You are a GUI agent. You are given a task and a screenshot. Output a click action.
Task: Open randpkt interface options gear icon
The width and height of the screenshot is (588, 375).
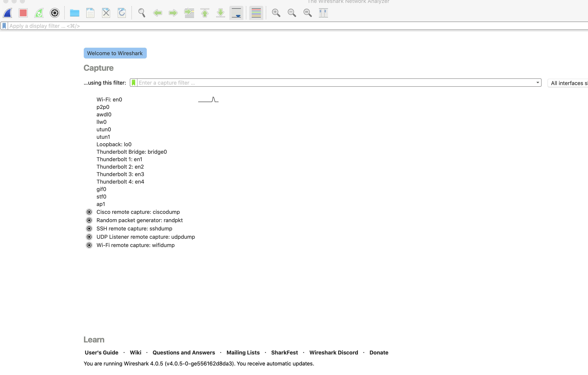point(89,220)
